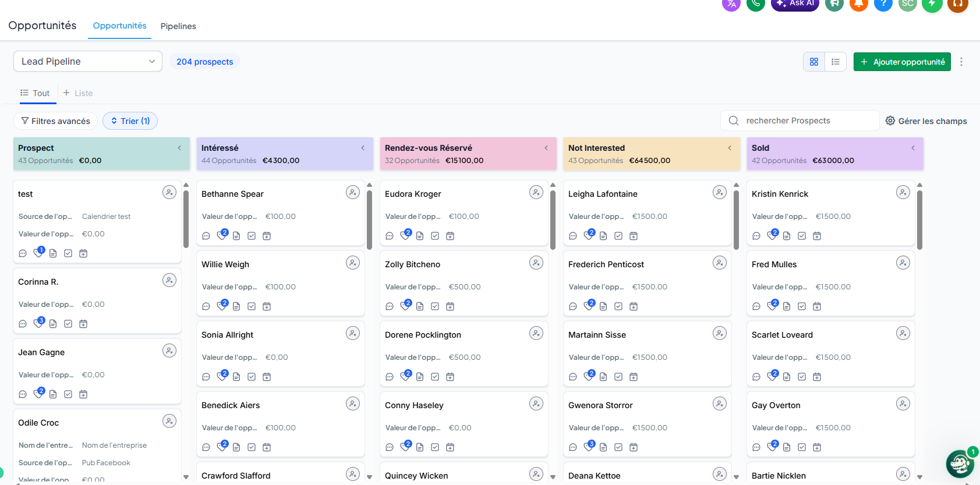Open tasks checkbox icon on test card
The height and width of the screenshot is (485, 980).
click(68, 253)
